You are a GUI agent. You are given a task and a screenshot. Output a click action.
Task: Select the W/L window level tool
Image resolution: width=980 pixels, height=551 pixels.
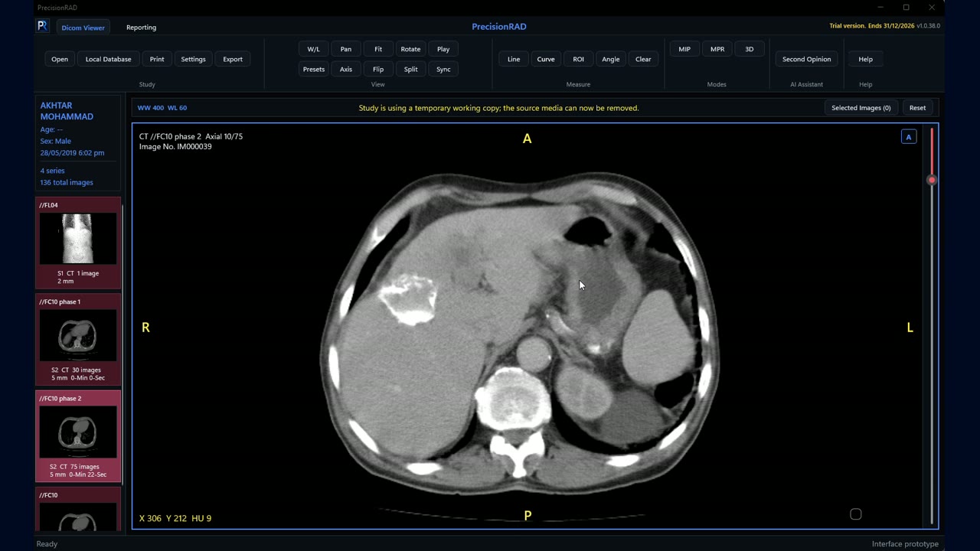pyautogui.click(x=314, y=49)
